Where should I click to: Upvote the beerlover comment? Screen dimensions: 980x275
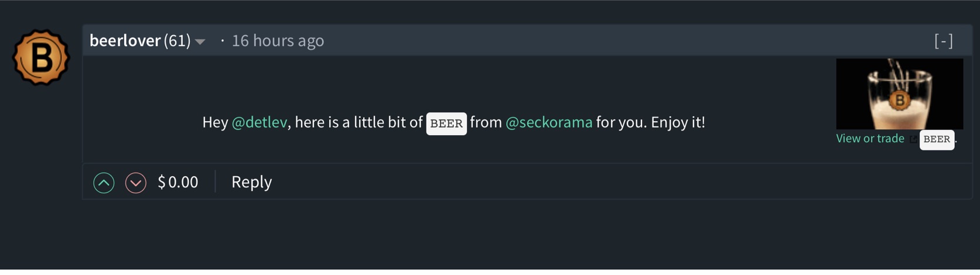point(104,183)
